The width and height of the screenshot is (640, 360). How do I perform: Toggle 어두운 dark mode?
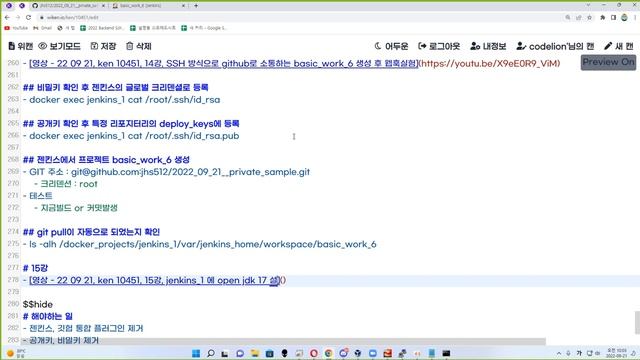[391, 46]
